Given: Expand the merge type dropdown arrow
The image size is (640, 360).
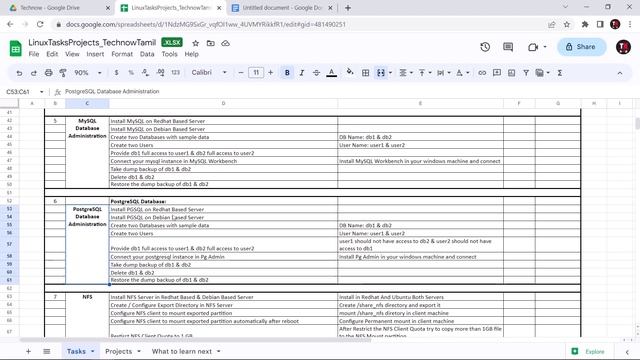Looking at the screenshot, I should point(391,73).
